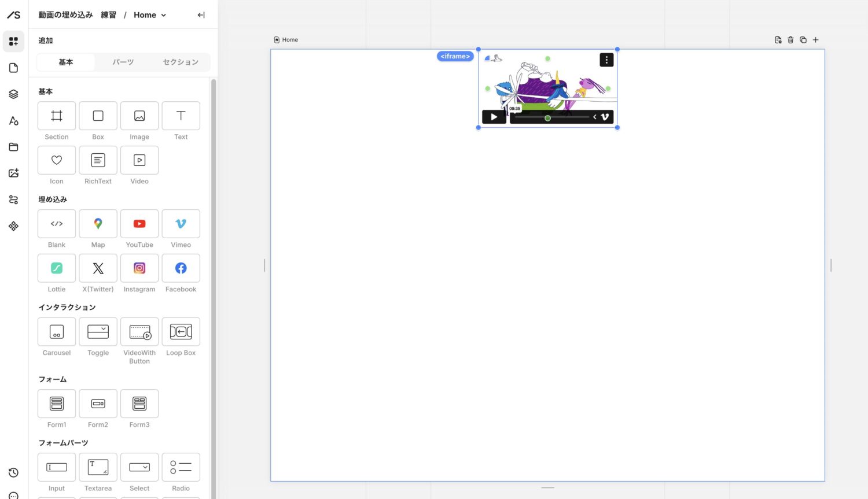The image size is (868, 499).
Task: Switch to the パーツ tab
Action: point(123,62)
